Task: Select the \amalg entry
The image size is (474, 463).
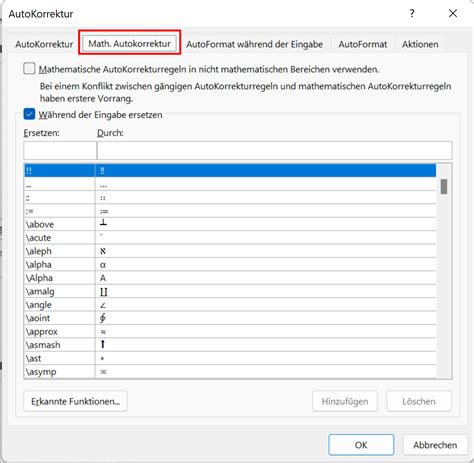Action: 230,291
